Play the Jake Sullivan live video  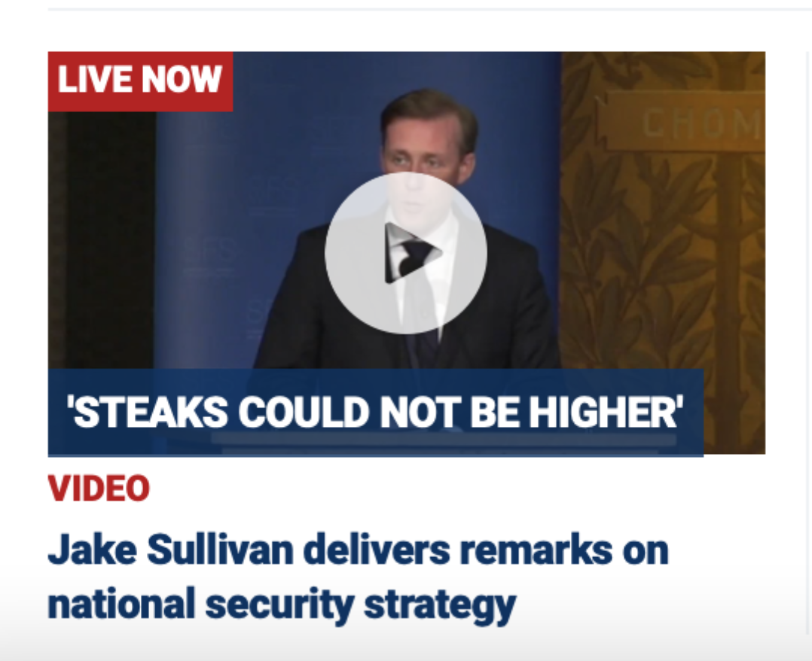pos(406,253)
